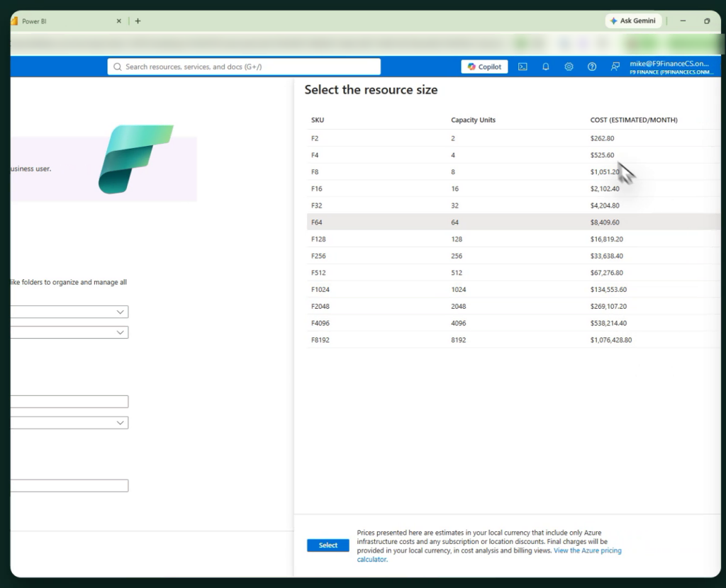Click the $1,076,428.80 cost cell
The image size is (726, 588).
[x=611, y=340]
